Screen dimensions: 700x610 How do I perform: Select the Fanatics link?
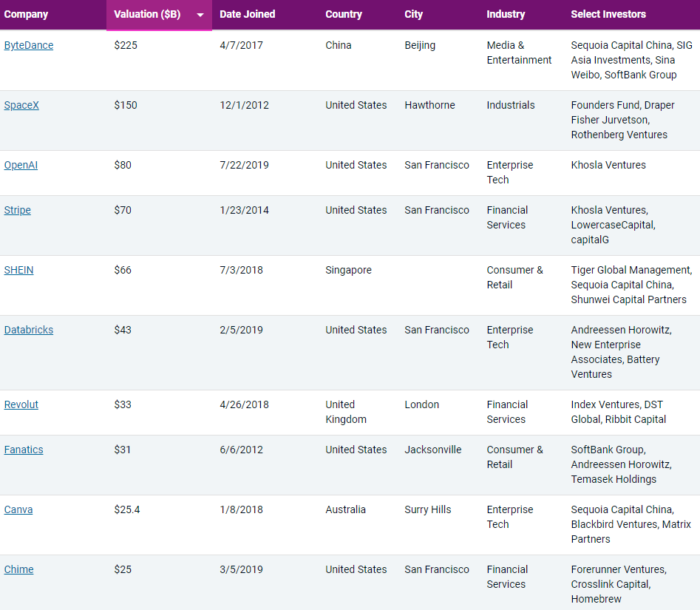[24, 450]
